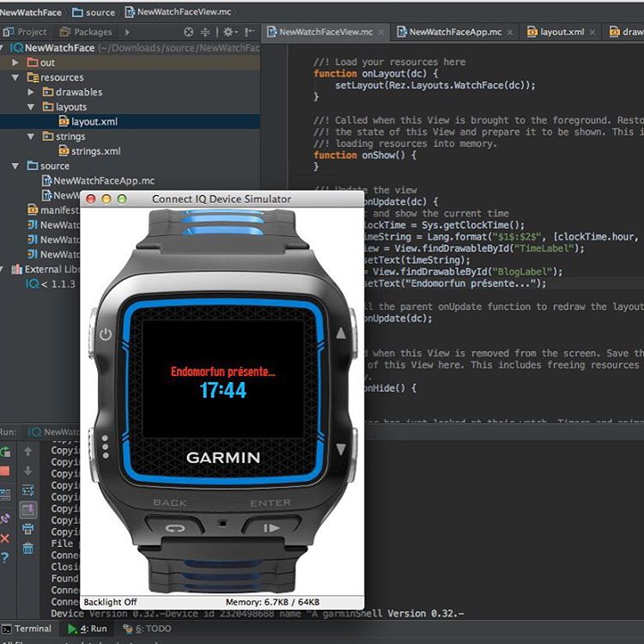Collapse the strings folder
The height and width of the screenshot is (644, 644).
tap(32, 137)
